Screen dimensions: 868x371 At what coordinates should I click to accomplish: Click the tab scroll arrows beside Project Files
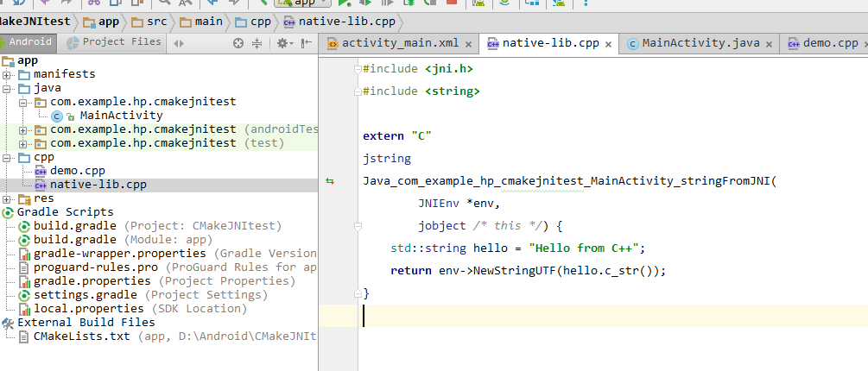click(x=178, y=44)
